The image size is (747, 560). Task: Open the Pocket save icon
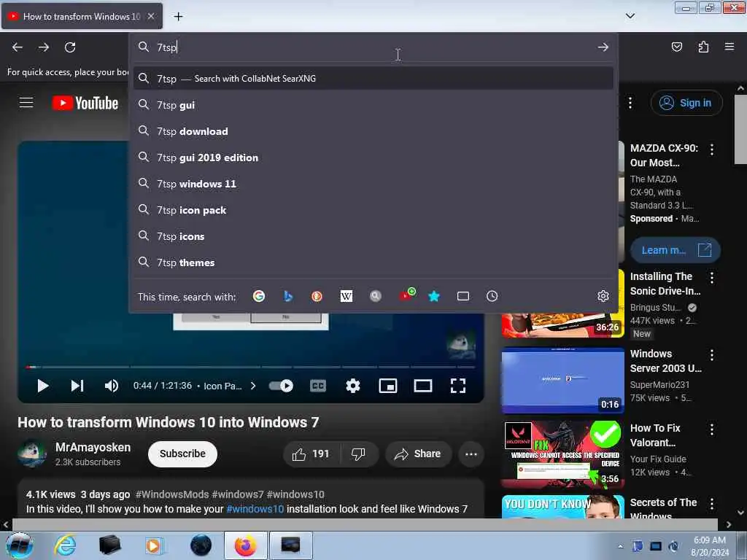point(677,47)
